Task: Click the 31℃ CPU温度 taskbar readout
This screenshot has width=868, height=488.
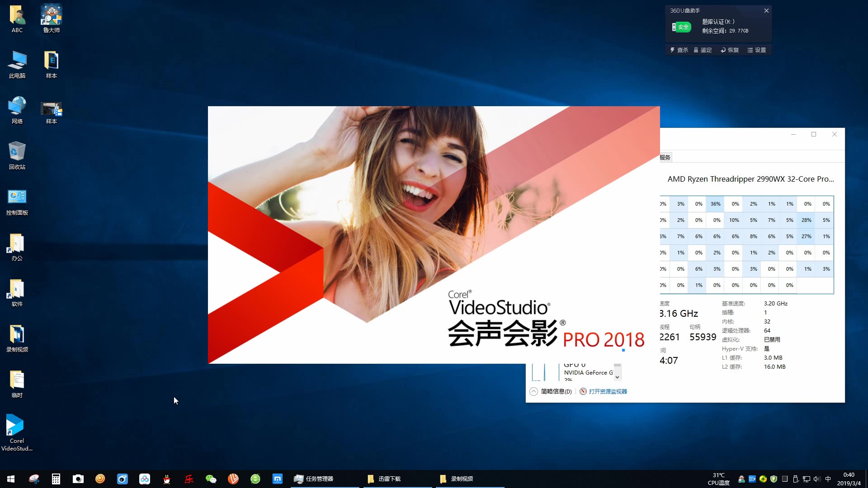Action: [x=719, y=479]
